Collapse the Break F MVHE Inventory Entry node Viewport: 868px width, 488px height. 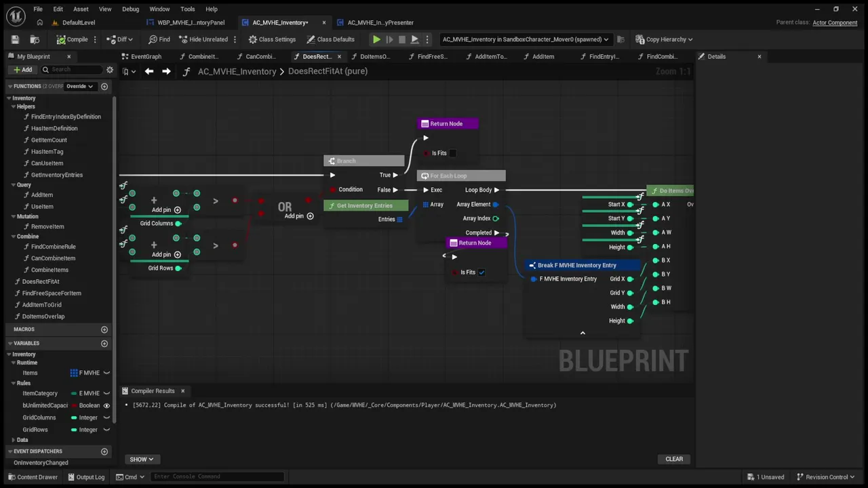click(583, 333)
